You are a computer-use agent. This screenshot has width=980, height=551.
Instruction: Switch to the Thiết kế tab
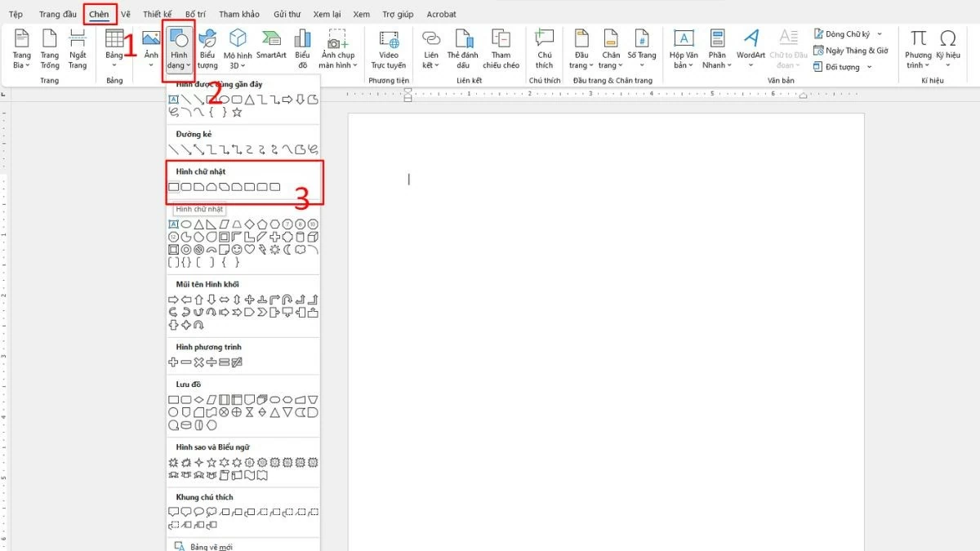(158, 14)
